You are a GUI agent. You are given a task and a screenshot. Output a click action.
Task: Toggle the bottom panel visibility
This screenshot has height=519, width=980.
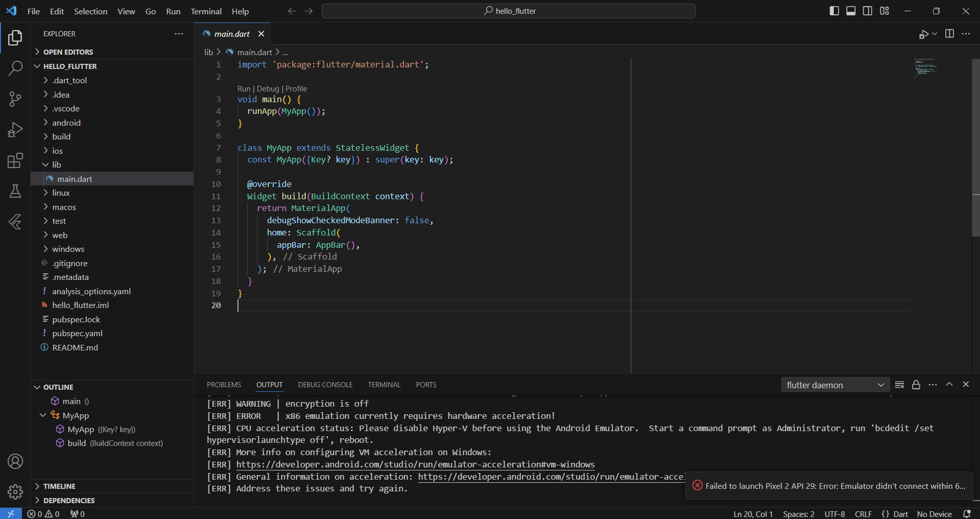pos(851,11)
